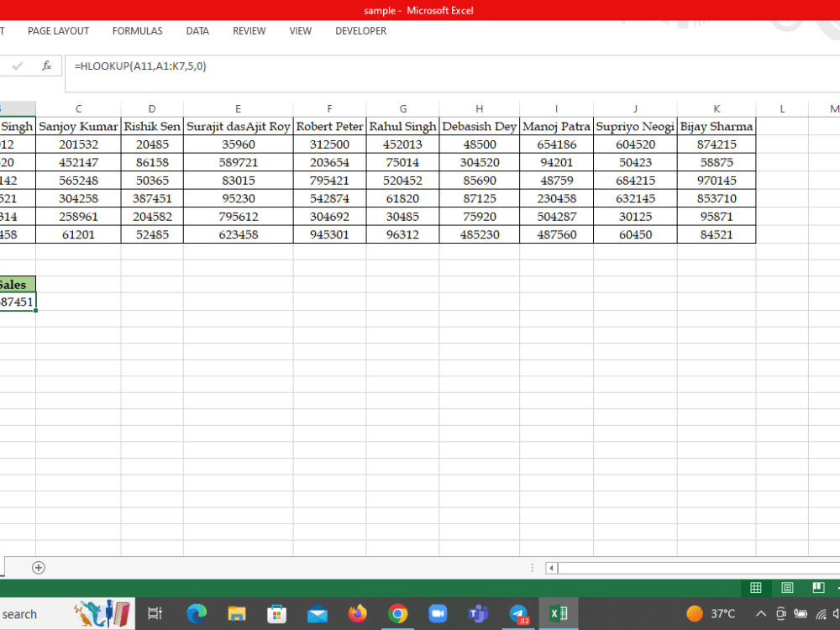Open the DATA ribbon tab
The image size is (840, 630).
pos(197,31)
